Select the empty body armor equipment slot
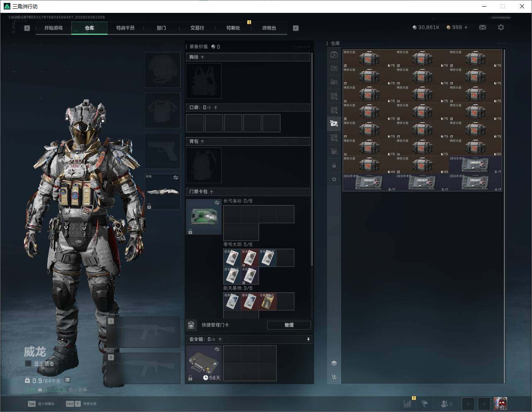This screenshot has width=532, height=412. click(162, 110)
